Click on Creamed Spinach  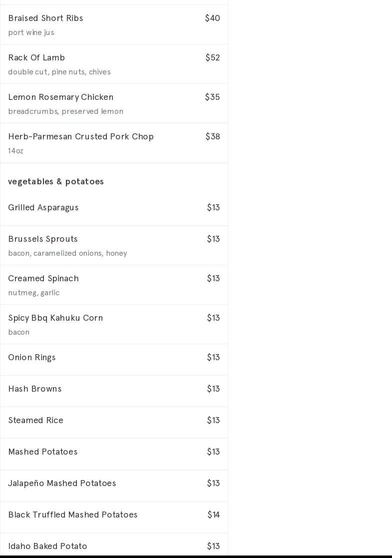click(43, 278)
